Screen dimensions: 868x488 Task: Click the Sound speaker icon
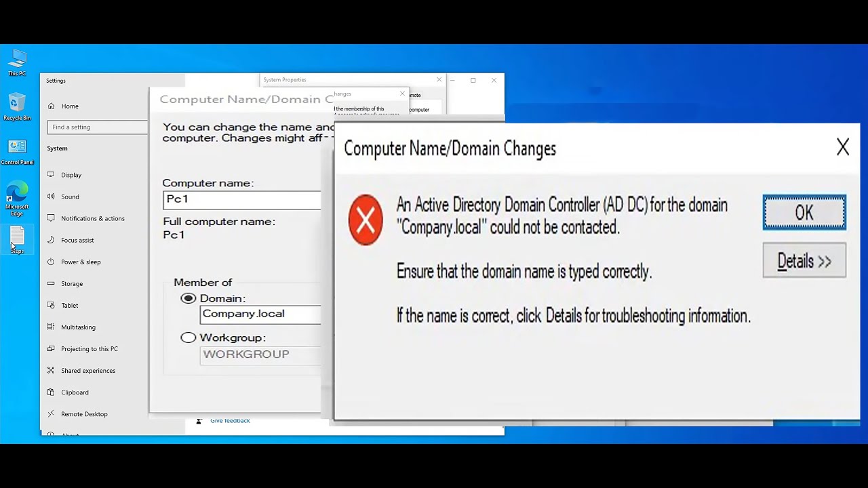tap(51, 197)
